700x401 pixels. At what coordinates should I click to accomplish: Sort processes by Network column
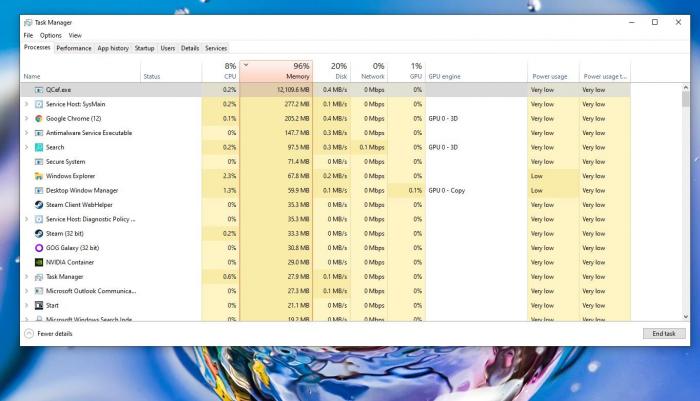click(369, 71)
